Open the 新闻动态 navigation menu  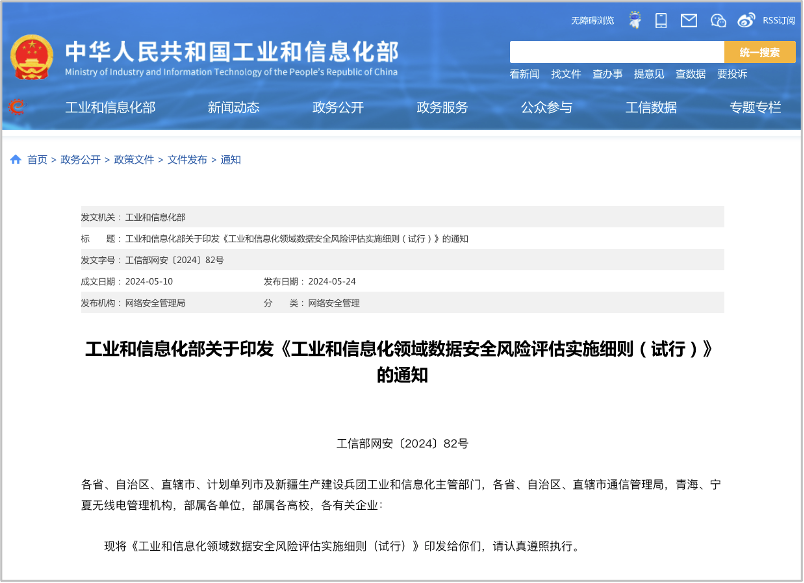[x=234, y=108]
